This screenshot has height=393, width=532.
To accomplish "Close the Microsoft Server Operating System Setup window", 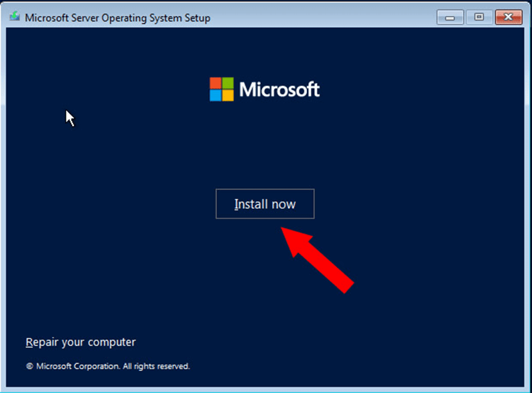I will [508, 17].
